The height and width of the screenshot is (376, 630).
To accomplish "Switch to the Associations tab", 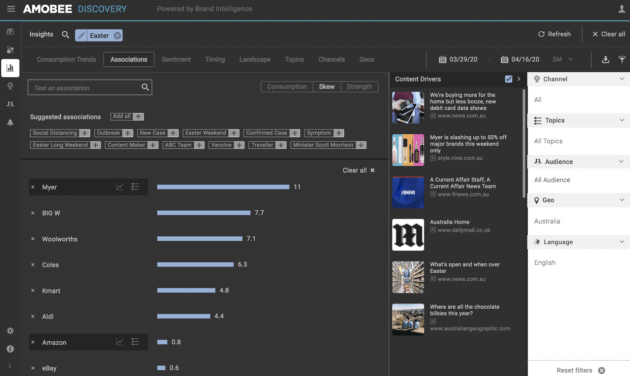I will coord(129,59).
